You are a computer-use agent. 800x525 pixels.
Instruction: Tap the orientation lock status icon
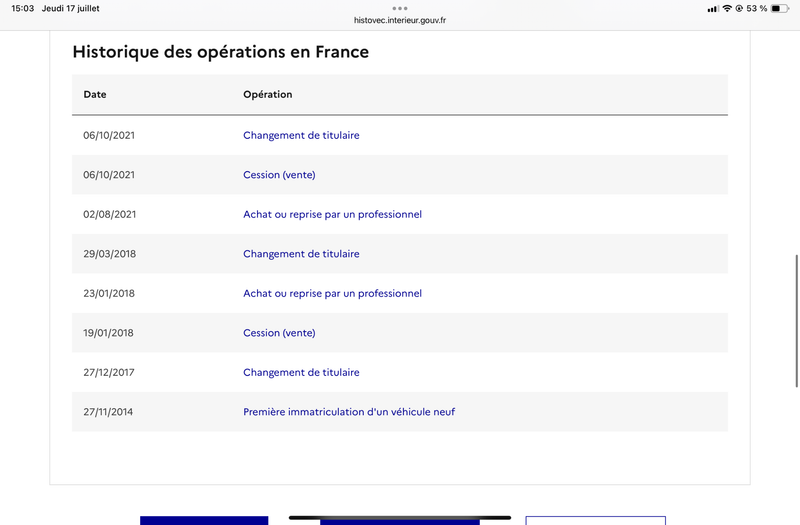click(739, 8)
